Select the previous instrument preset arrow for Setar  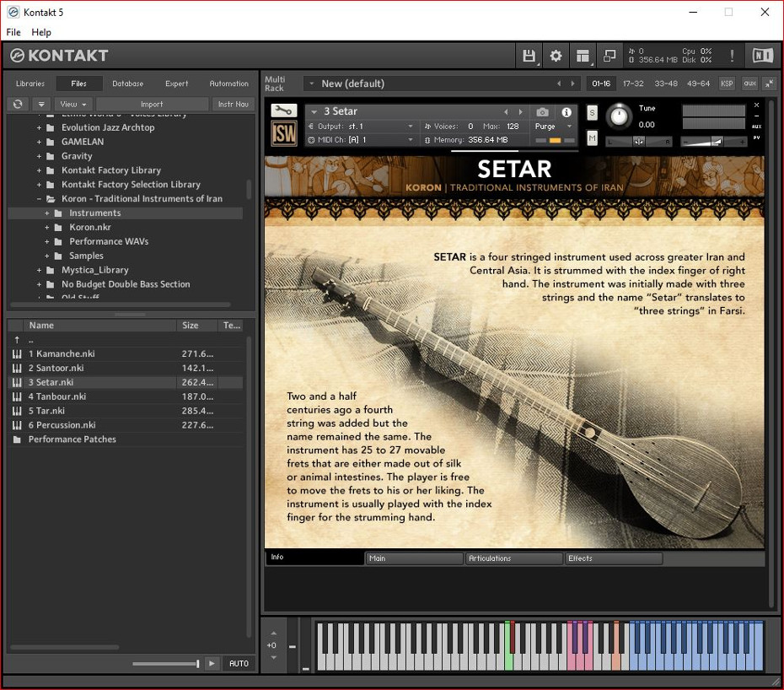coord(506,112)
